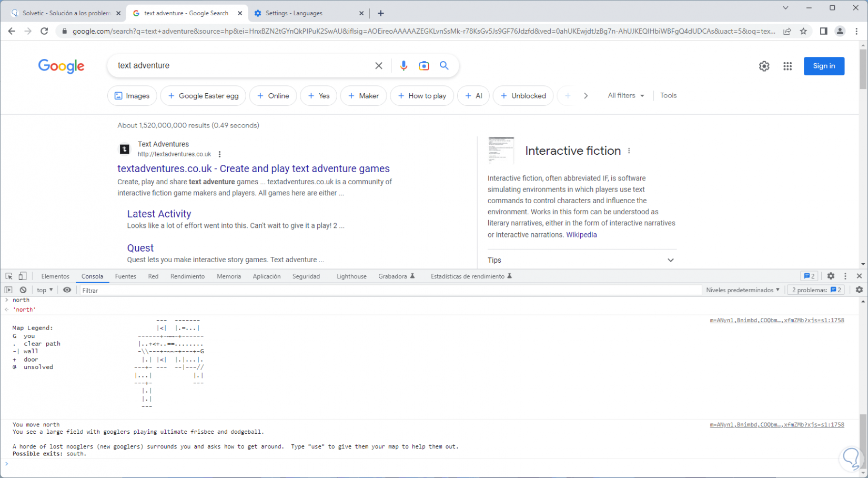Open the share page icon in address bar

[x=787, y=31]
